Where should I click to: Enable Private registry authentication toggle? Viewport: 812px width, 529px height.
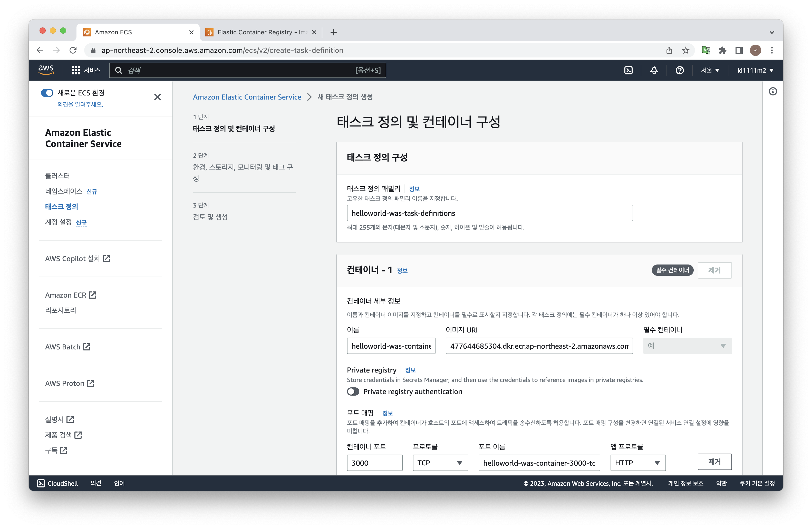(353, 391)
